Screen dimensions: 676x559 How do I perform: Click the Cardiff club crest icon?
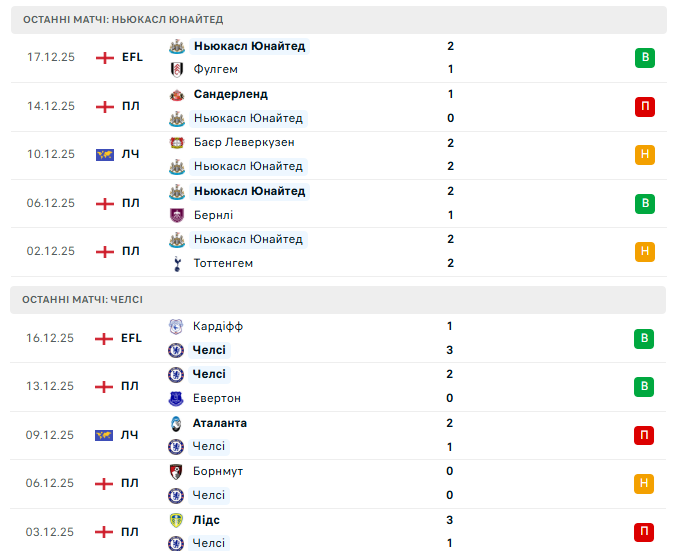pyautogui.click(x=176, y=326)
